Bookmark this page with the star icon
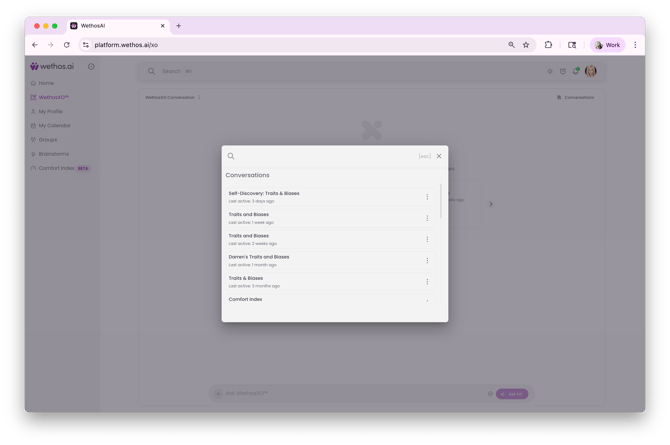The image size is (670, 445). point(526,45)
